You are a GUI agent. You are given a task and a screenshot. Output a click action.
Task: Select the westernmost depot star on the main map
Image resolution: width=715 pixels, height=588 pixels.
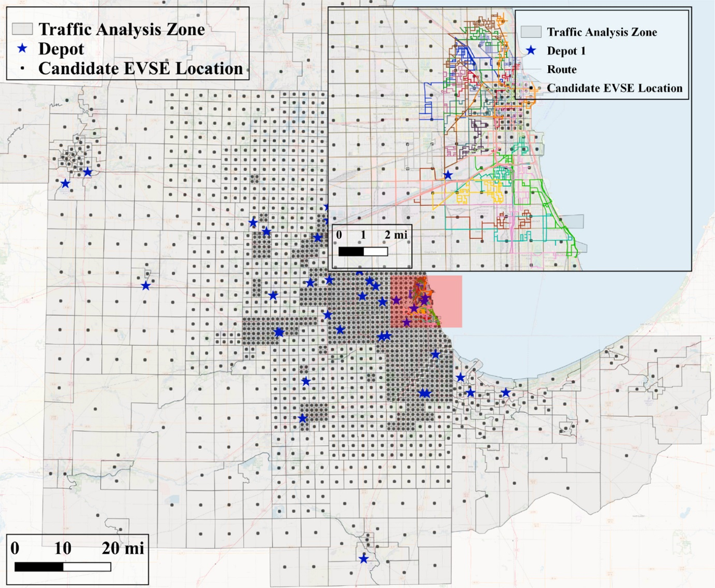point(65,184)
